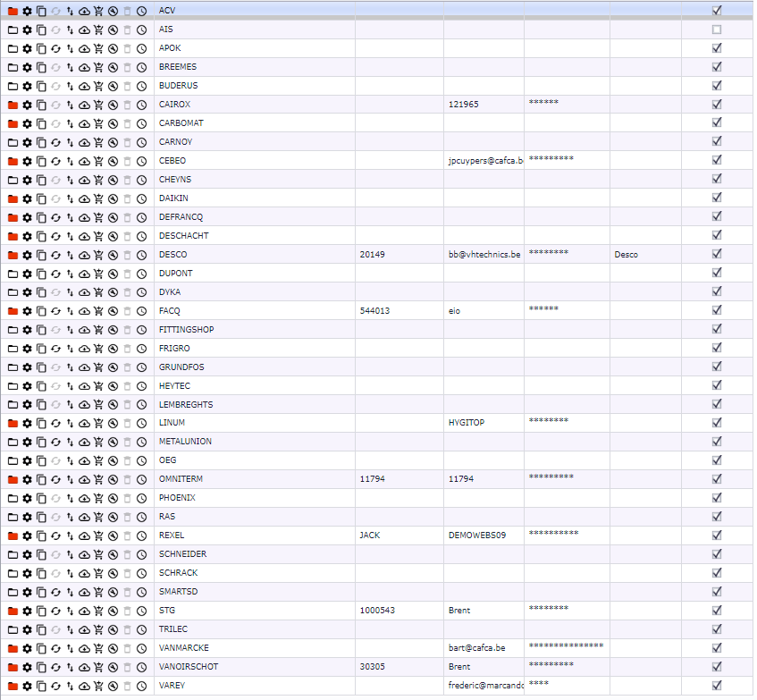The width and height of the screenshot is (757, 700).
Task: Click the clock icon for LEMBREGHTS
Action: point(141,405)
